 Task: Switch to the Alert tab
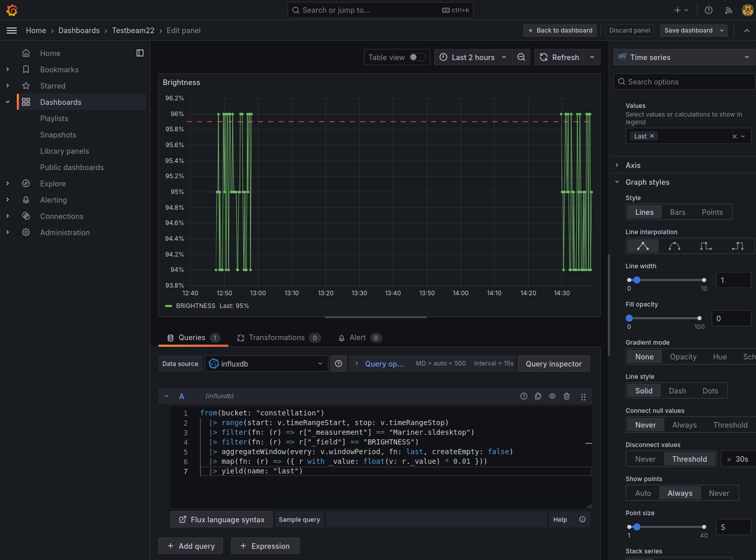click(359, 338)
